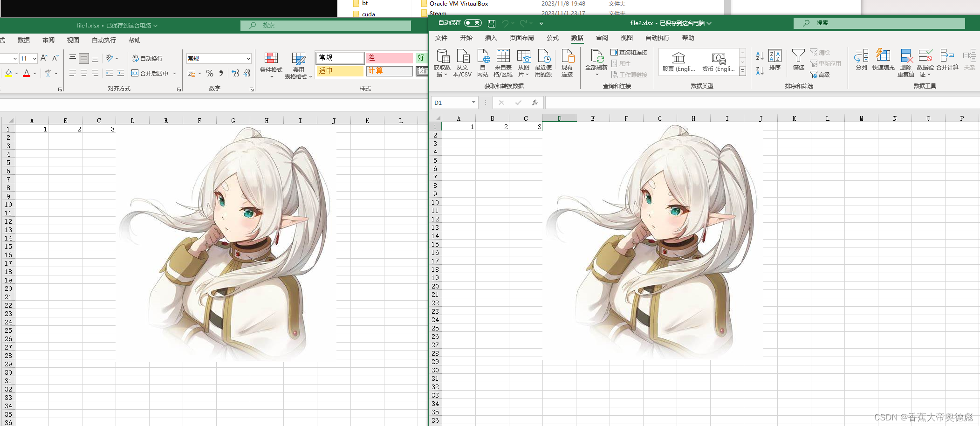Sort A to Z ascending in file2
The image size is (980, 426).
pyautogui.click(x=760, y=56)
